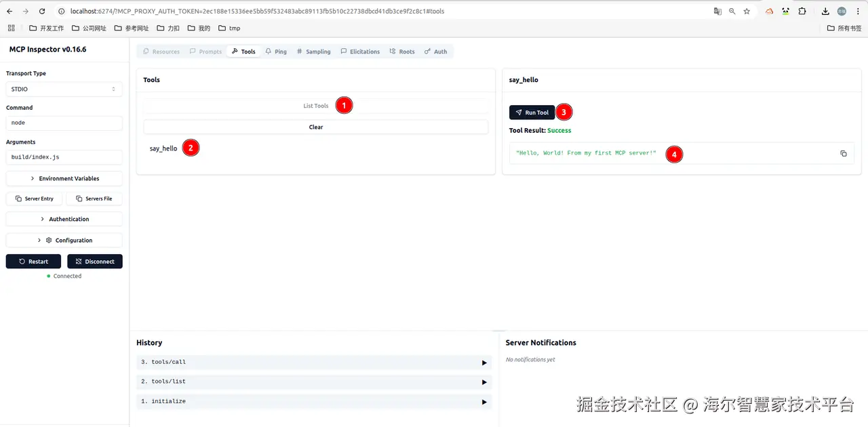Switch to the Ping tab
The width and height of the screenshot is (868, 427).
[276, 52]
